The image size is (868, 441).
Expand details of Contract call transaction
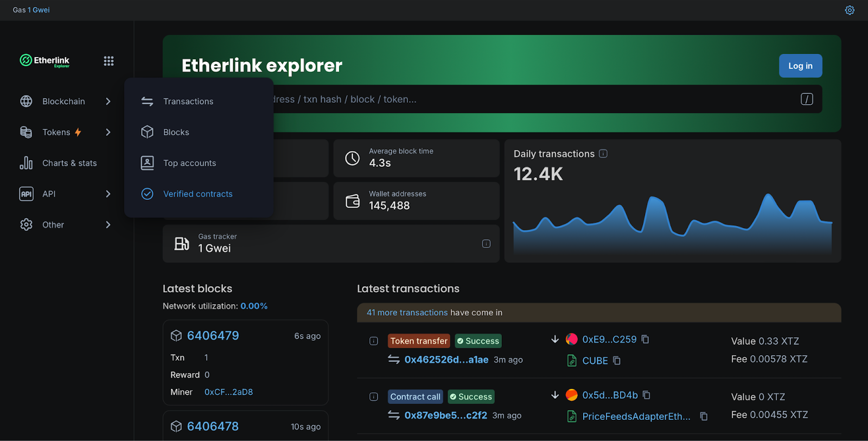(374, 396)
